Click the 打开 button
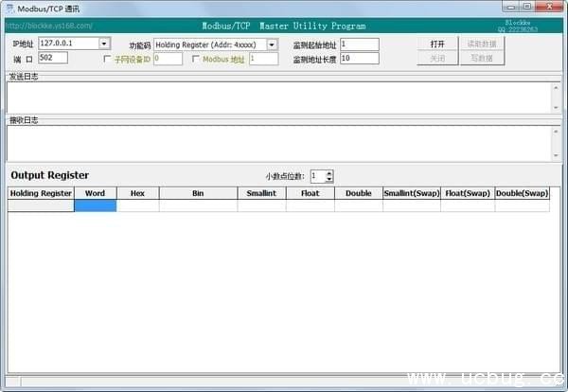This screenshot has height=392, width=568. pos(437,45)
